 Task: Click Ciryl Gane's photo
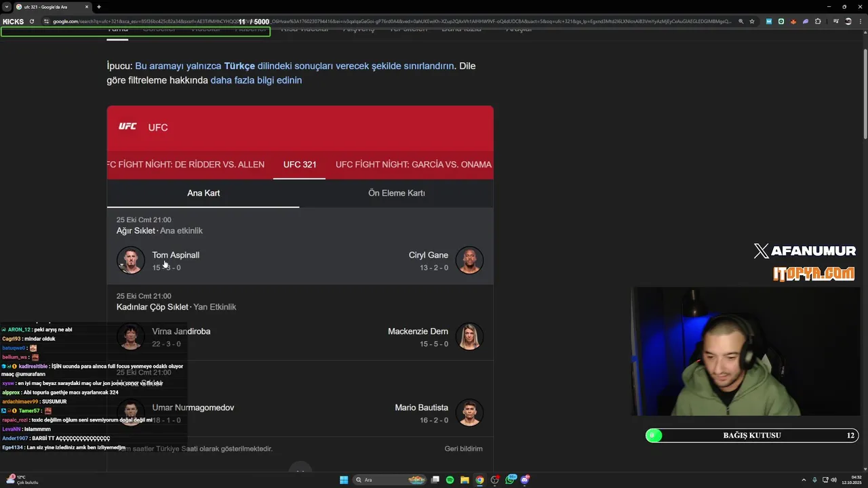tap(469, 260)
